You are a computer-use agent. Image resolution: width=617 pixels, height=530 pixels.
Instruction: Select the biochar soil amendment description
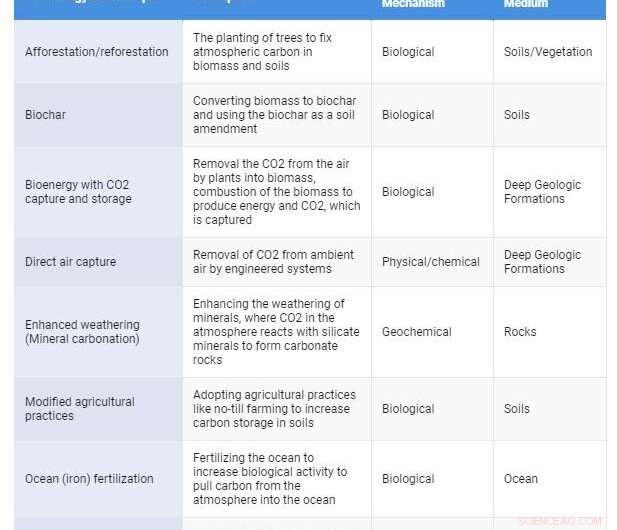click(274, 115)
